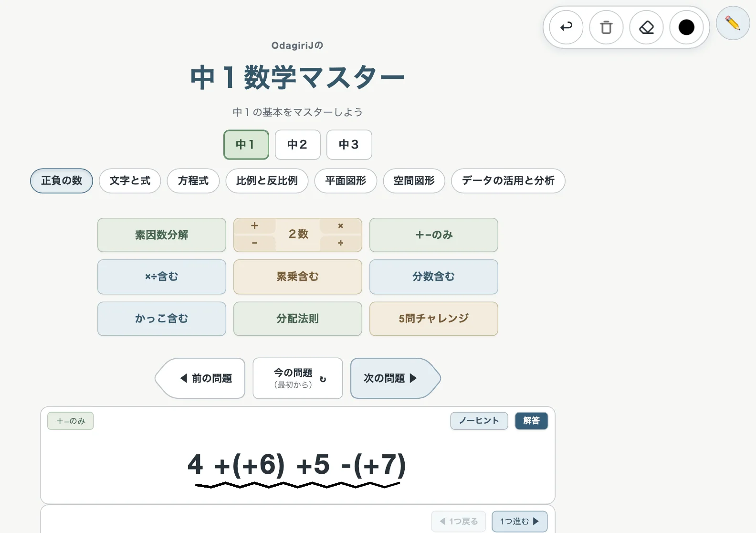Toggle the pencil drawing mode button
Viewport: 756px width, 533px height.
[x=733, y=23]
